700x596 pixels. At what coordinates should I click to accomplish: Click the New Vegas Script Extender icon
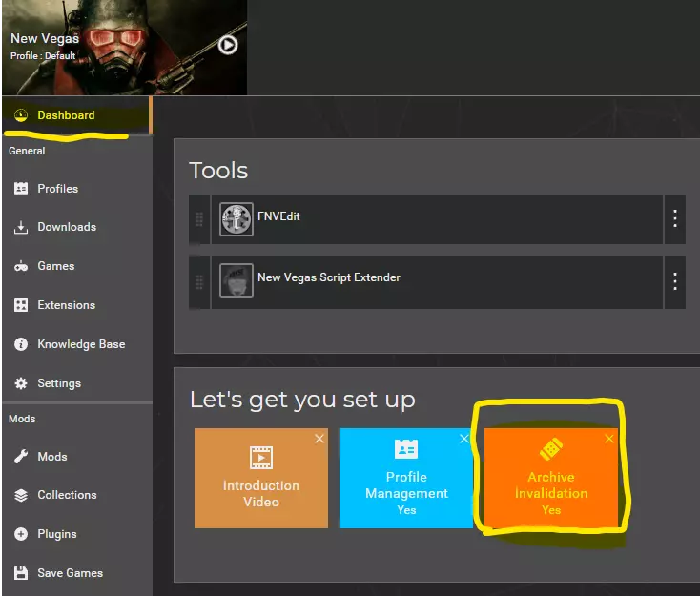pos(237,280)
